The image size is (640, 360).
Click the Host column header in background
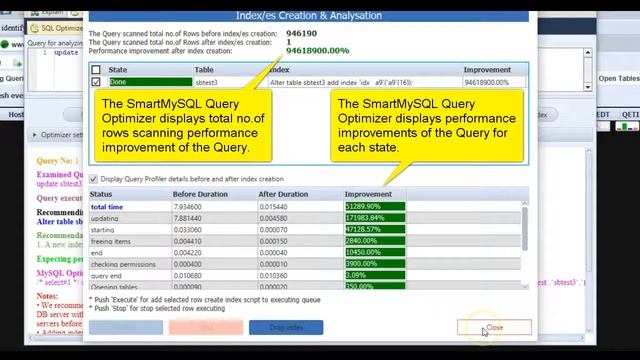coord(16,115)
